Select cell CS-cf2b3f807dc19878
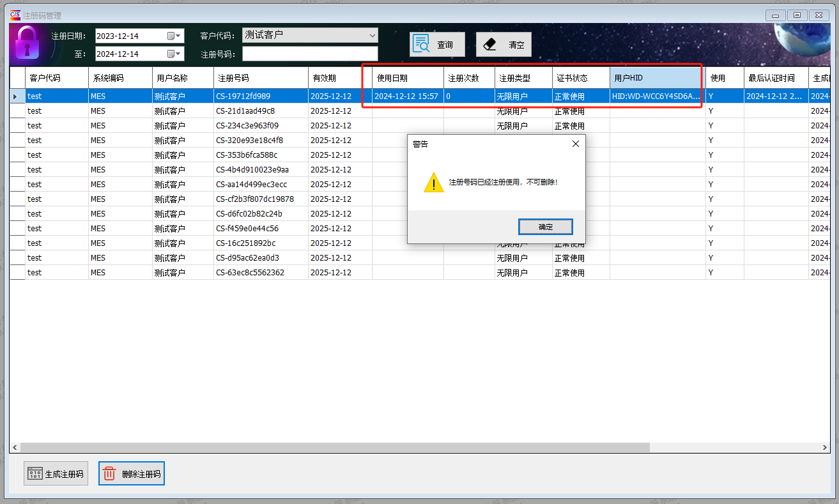This screenshot has width=839, height=504. click(261, 199)
